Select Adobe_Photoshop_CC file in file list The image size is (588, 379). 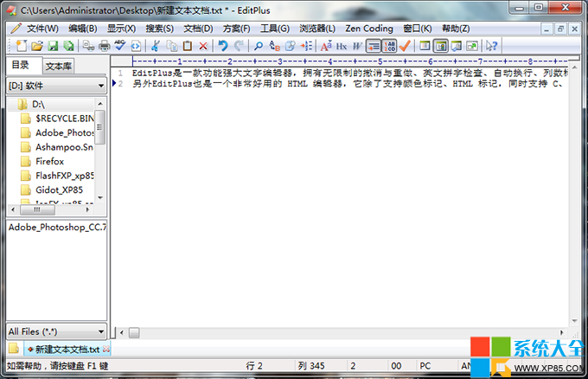tap(57, 227)
